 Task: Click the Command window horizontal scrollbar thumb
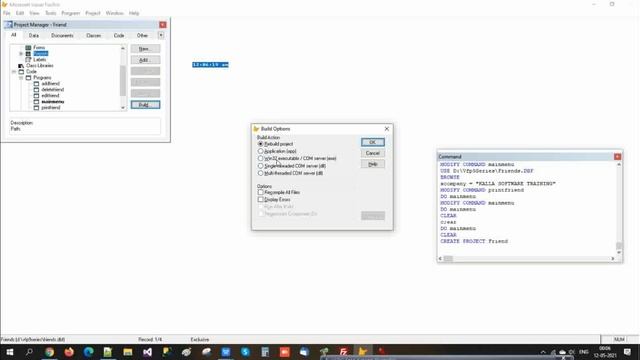click(x=448, y=259)
